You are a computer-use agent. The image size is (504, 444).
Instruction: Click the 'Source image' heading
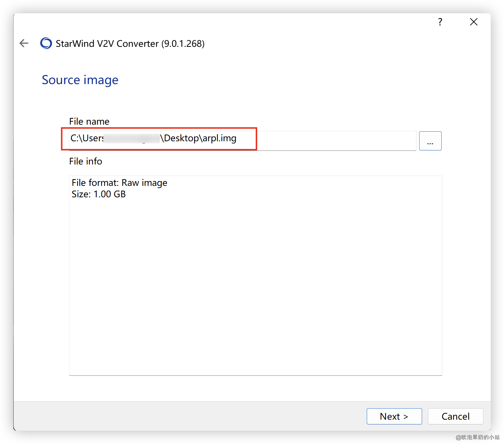coord(80,80)
